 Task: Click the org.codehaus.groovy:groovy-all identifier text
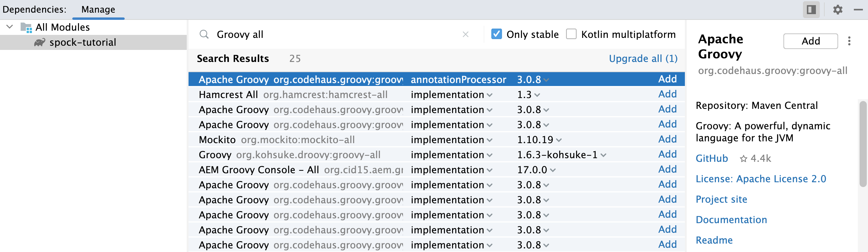coord(772,71)
